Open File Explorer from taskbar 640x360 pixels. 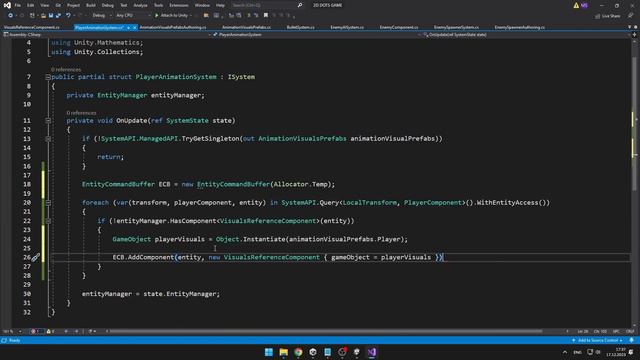point(284,352)
